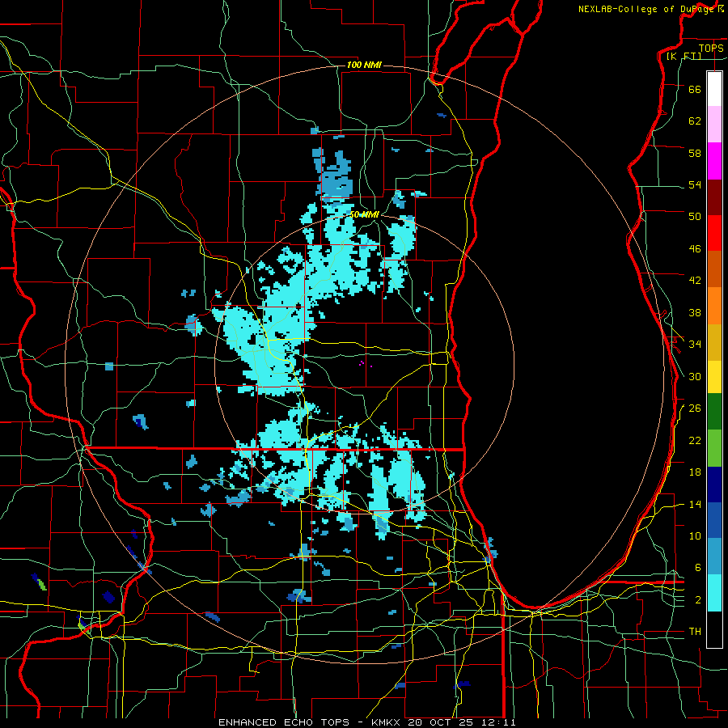
Task: Click the '42' legend value
Action: click(695, 281)
